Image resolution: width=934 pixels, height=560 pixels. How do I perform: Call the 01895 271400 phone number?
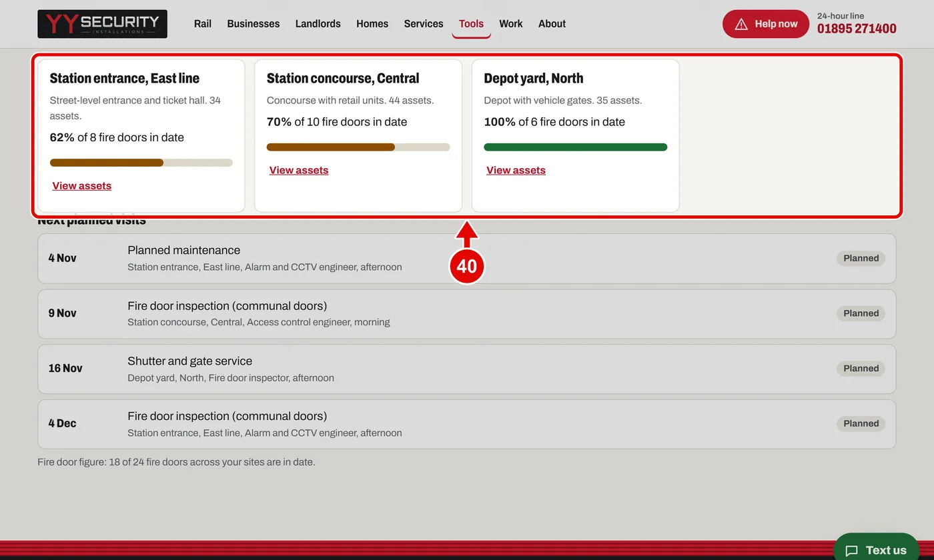857,29
